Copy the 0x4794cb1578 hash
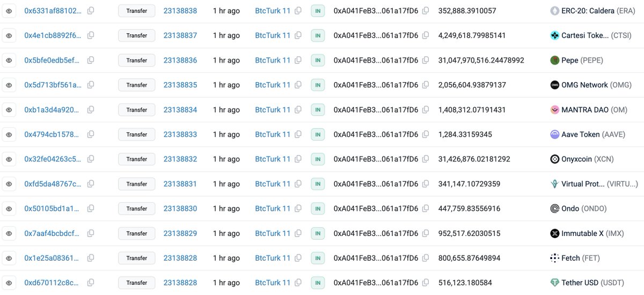The width and height of the screenshot is (644, 295). click(x=91, y=134)
